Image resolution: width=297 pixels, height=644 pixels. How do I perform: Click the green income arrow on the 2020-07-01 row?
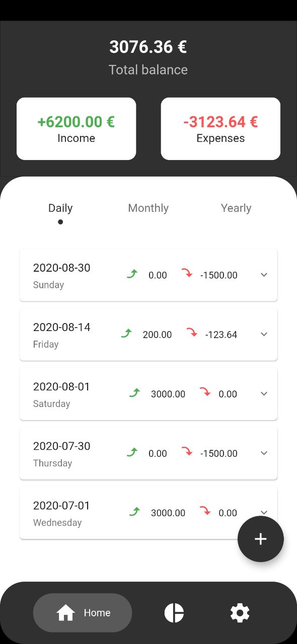(x=134, y=512)
